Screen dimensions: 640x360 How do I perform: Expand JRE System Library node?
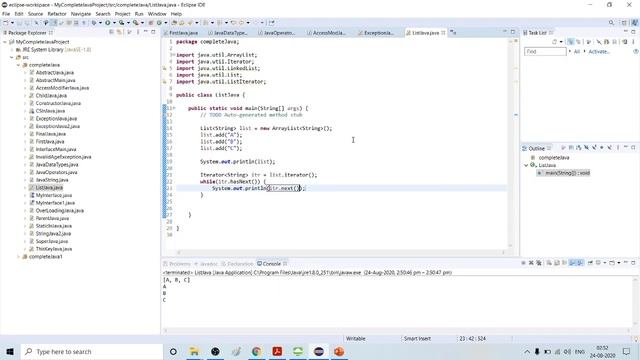tap(11, 50)
